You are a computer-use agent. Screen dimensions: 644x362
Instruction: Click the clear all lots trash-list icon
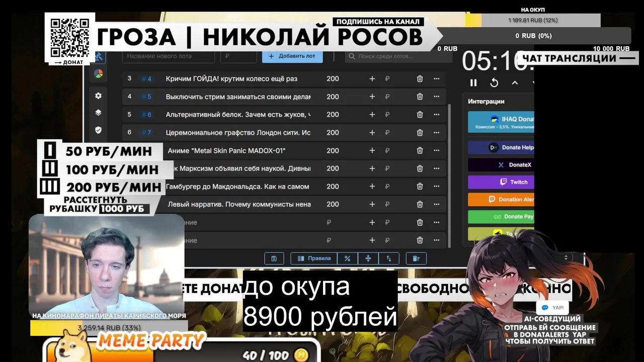click(416, 258)
